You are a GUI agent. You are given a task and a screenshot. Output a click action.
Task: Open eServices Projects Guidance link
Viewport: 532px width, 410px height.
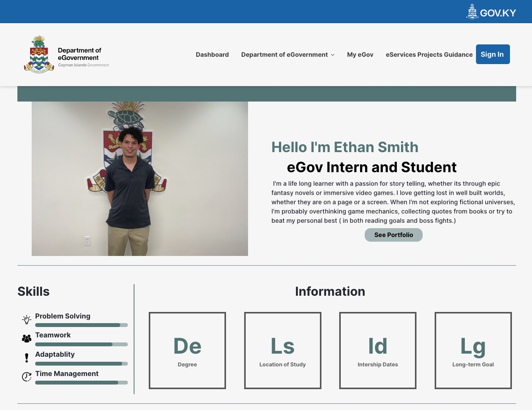pos(429,55)
